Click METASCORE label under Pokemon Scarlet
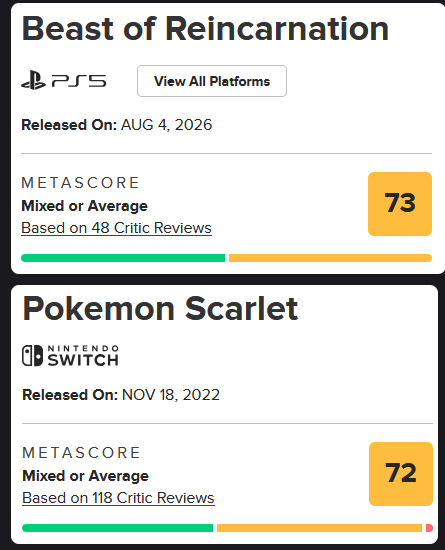The width and height of the screenshot is (445, 550). point(81,453)
